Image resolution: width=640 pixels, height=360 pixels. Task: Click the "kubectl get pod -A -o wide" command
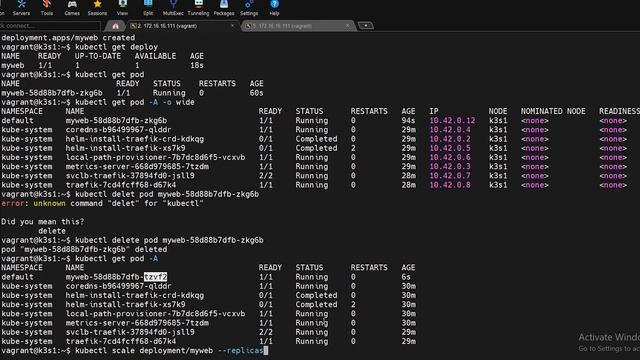tap(135, 102)
